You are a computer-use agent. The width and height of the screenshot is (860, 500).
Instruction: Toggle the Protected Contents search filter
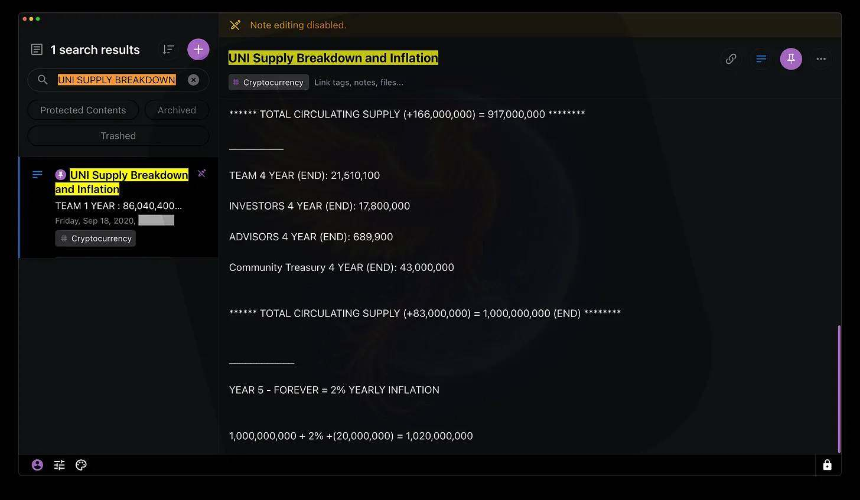(83, 110)
